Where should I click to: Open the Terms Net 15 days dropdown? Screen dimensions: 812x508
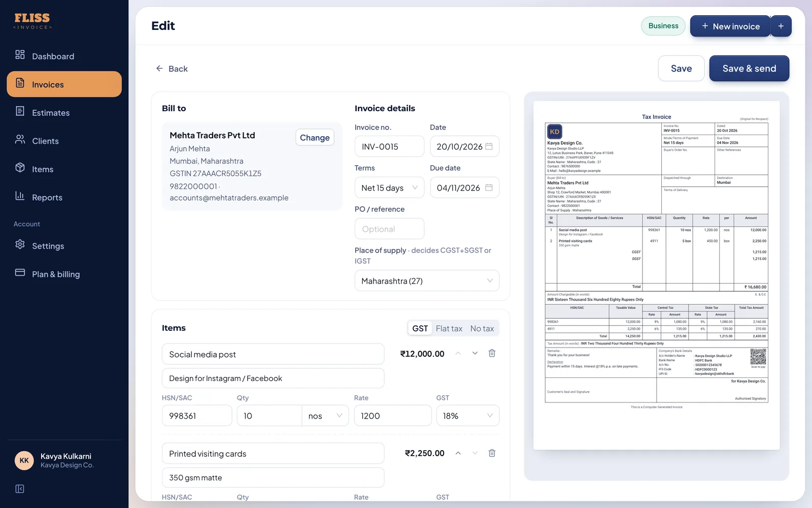pyautogui.click(x=389, y=188)
